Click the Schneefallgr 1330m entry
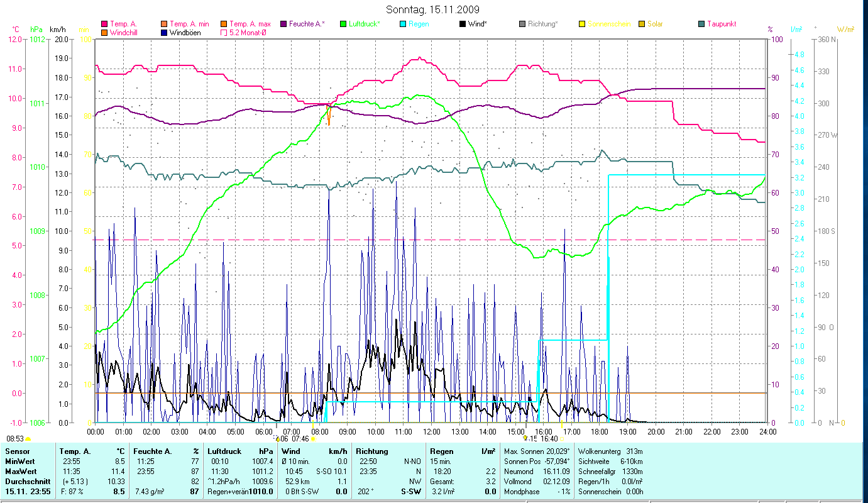Viewport: 868px width, 503px height. (x=610, y=472)
